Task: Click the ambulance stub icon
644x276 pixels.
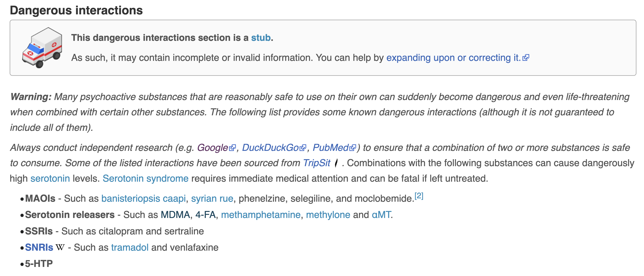Action: [42, 47]
